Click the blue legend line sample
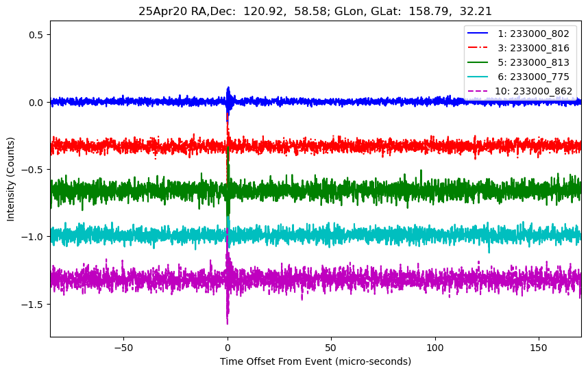The width and height of the screenshot is (588, 373). tap(478, 34)
